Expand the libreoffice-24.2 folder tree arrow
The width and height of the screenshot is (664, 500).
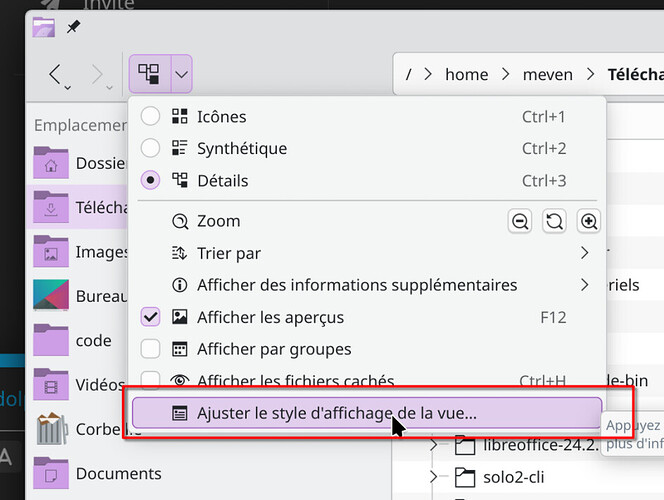tap(434, 444)
